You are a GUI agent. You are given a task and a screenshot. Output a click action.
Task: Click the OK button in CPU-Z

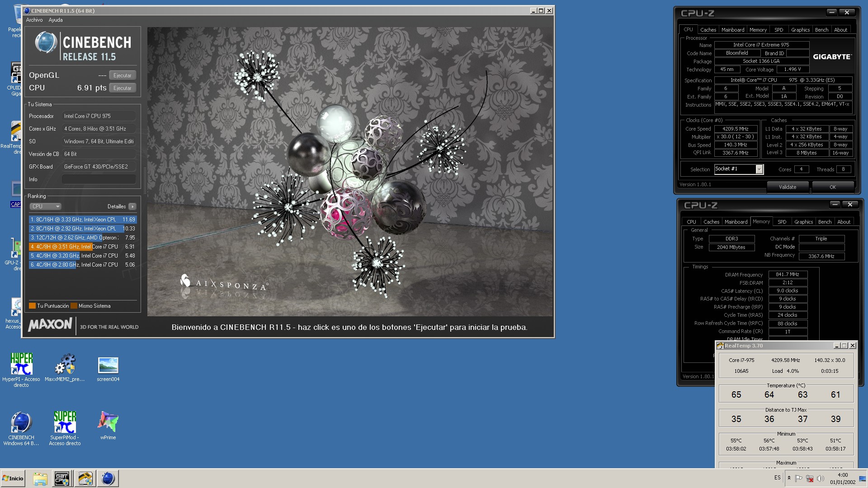click(833, 187)
